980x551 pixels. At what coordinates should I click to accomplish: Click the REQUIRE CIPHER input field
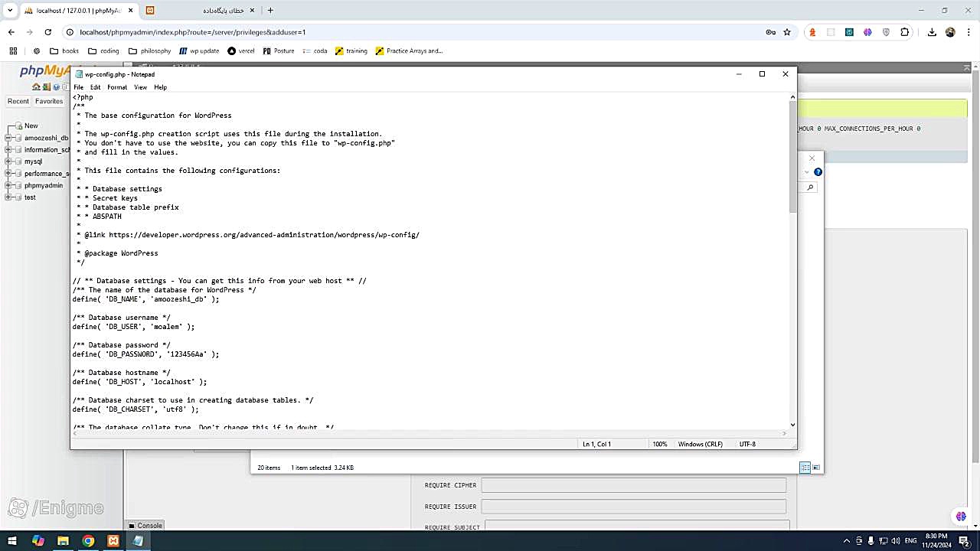click(633, 485)
